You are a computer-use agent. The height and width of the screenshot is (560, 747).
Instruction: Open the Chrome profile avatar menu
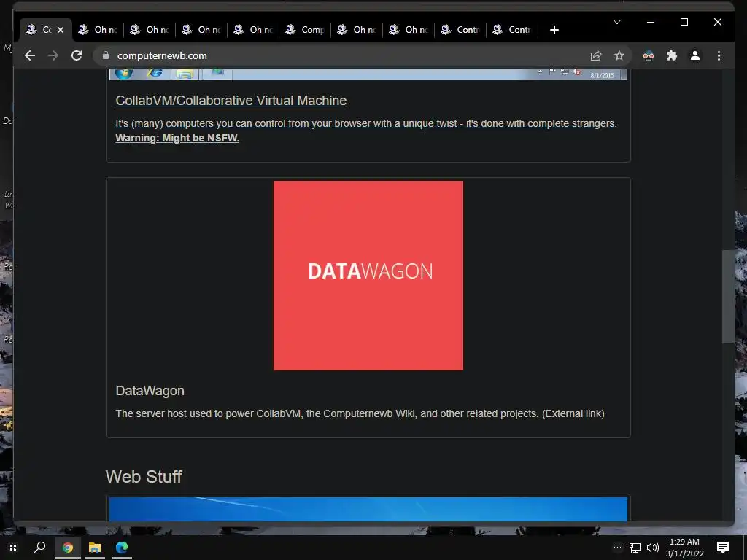[x=695, y=55]
